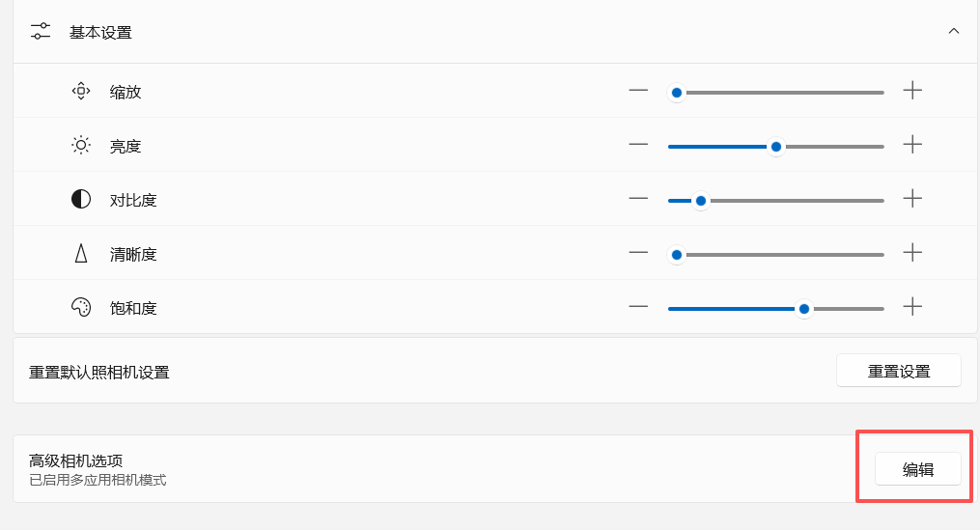Decrease saturation (饱和度) with minus button
The height and width of the screenshot is (530, 980).
pyautogui.click(x=638, y=307)
